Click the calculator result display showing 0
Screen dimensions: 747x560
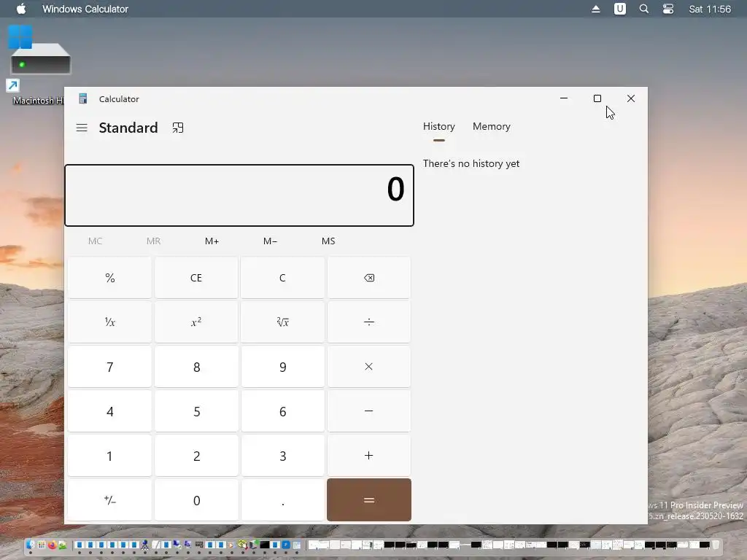click(x=239, y=195)
